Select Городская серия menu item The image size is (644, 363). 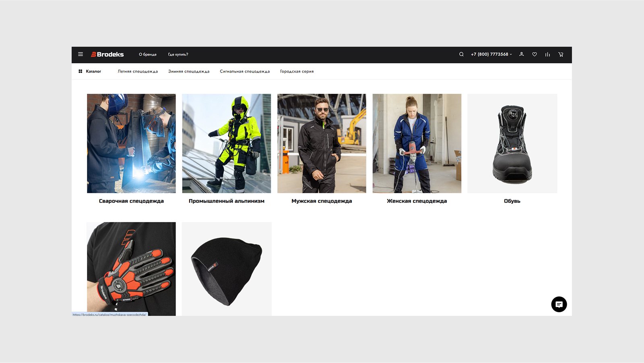pos(297,71)
